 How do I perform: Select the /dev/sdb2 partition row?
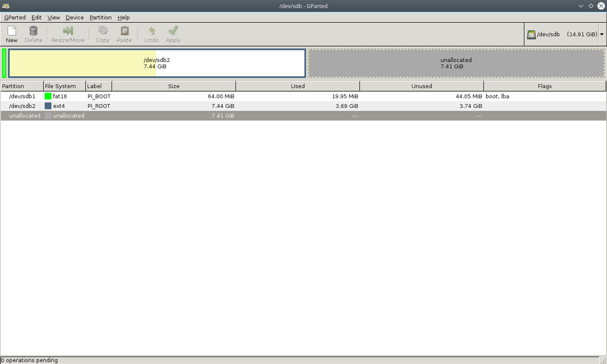303,106
